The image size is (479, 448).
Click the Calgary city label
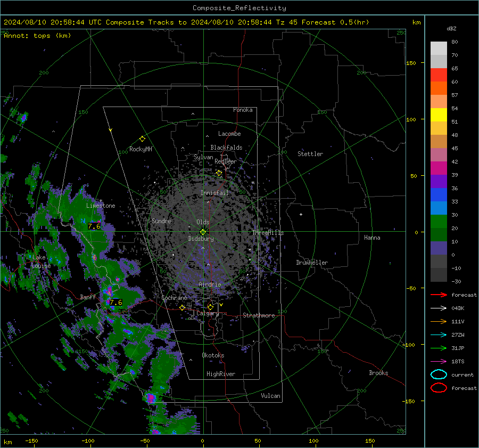pos(208,313)
